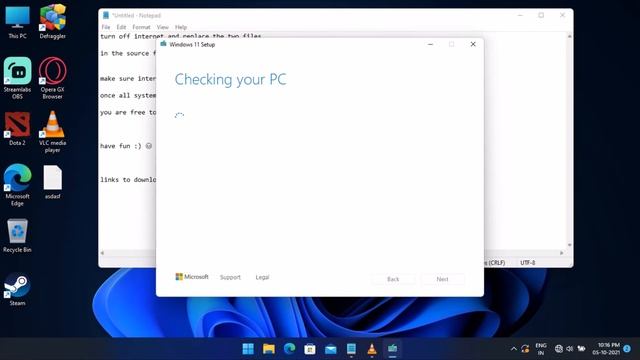Show hidden system tray icons
Viewport: 640px width, 360px height.
pos(513,349)
